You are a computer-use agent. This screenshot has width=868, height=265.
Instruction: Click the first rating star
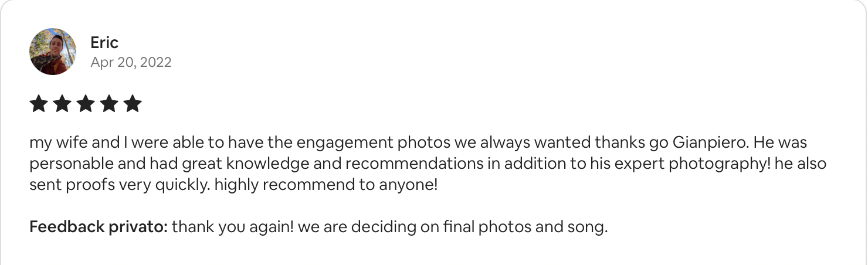[x=38, y=104]
